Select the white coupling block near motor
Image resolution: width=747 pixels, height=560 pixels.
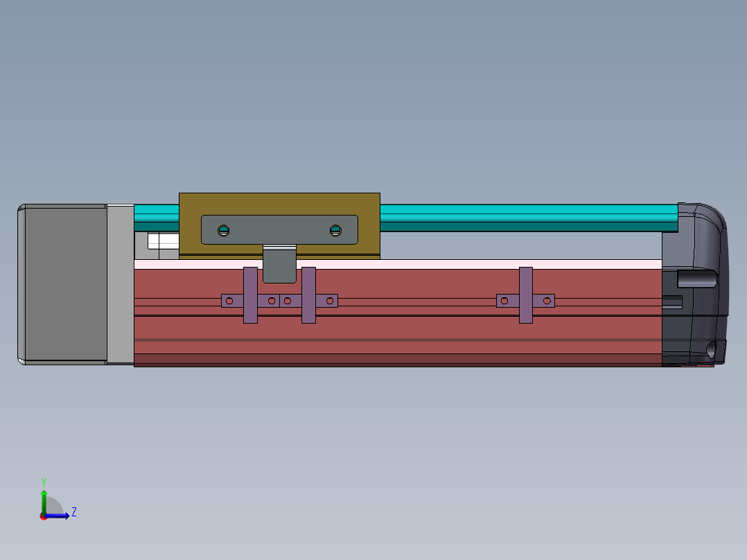pyautogui.click(x=164, y=241)
